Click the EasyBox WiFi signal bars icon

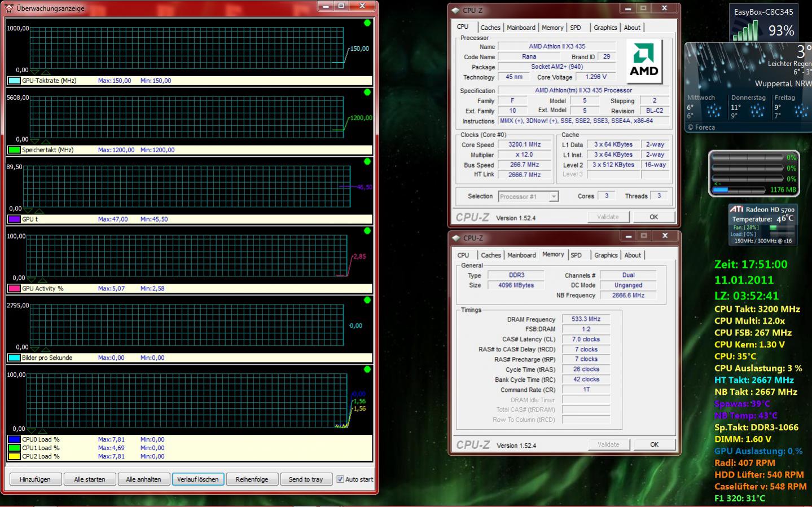tap(745, 31)
